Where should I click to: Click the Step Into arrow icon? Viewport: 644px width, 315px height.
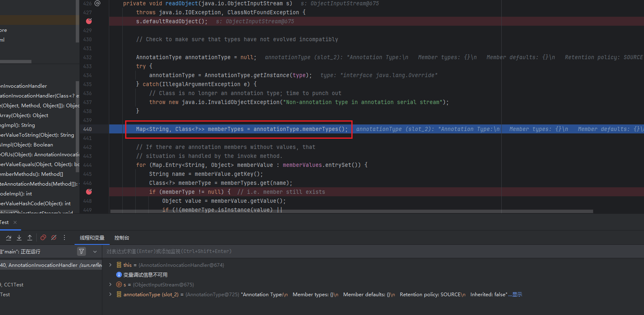[19, 237]
